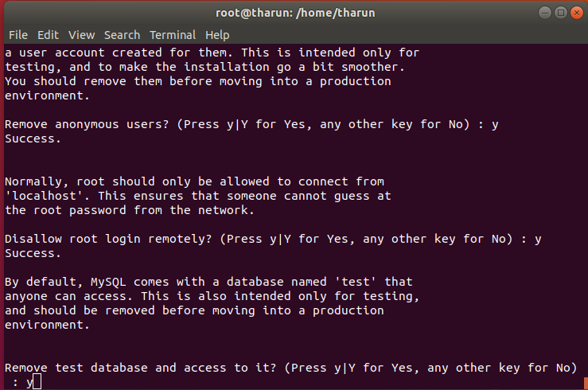Open the Edit menu

(48, 35)
